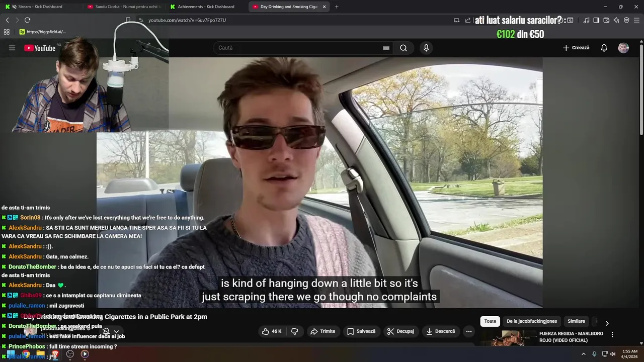This screenshot has width=644, height=362.
Task: Click the YouTube page vertical scrollbar
Action: click(641, 90)
